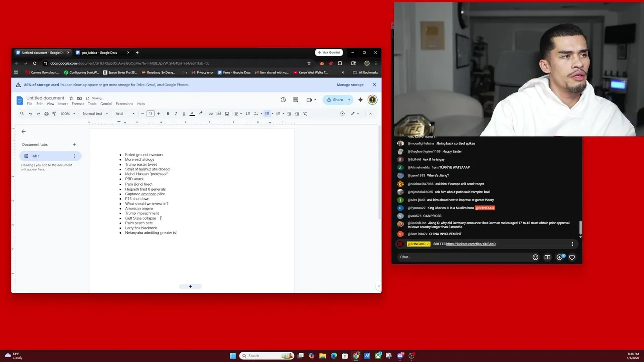
Task: Add a new document tab with plus
Action: click(x=74, y=145)
